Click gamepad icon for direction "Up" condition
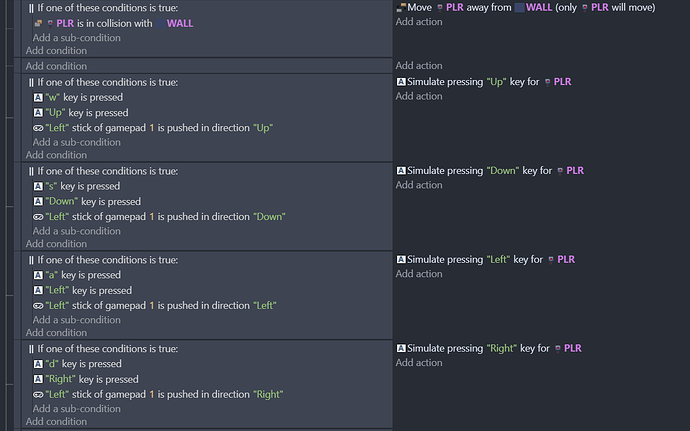This screenshot has height=431, width=690. click(38, 128)
